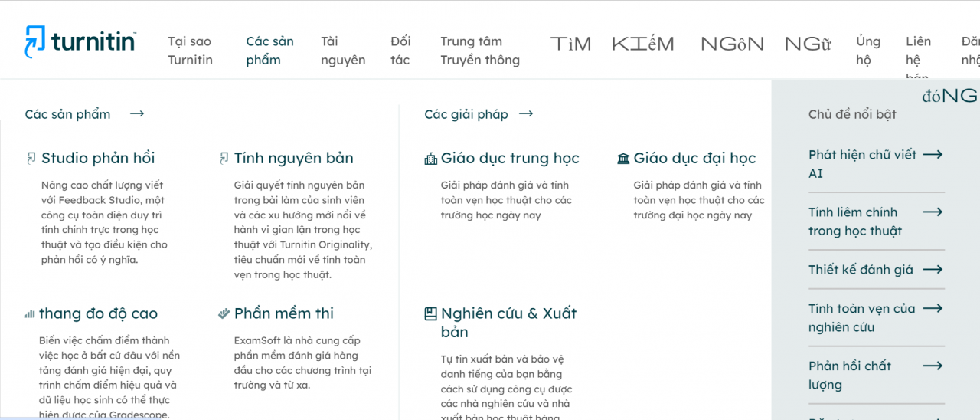Click arrow beside Các sản phẩm heading

coord(137,114)
